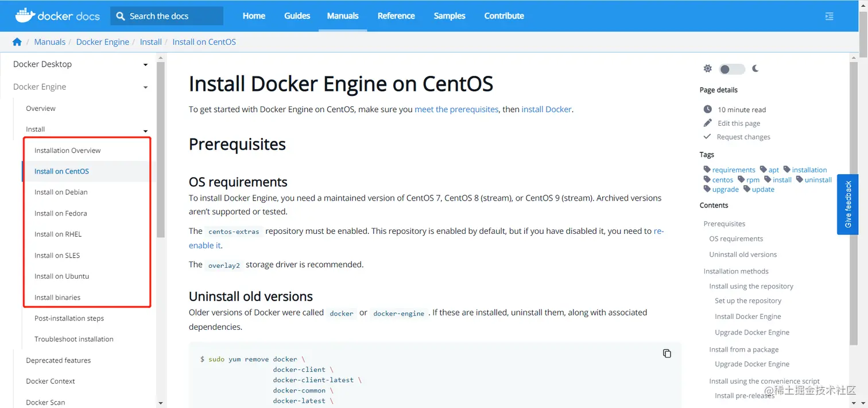Click the moon dark-mode icon
868x408 pixels.
(755, 69)
